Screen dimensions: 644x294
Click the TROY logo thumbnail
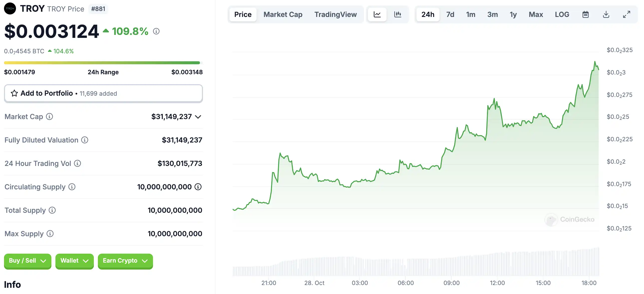coord(10,8)
